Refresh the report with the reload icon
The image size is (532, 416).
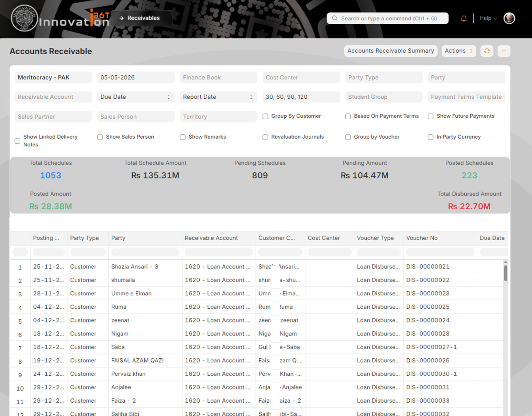click(487, 51)
